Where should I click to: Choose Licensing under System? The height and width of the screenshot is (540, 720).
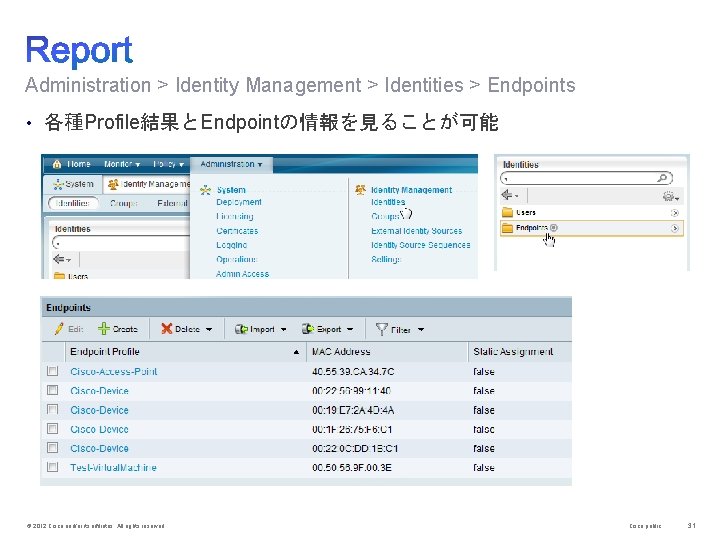click(235, 216)
